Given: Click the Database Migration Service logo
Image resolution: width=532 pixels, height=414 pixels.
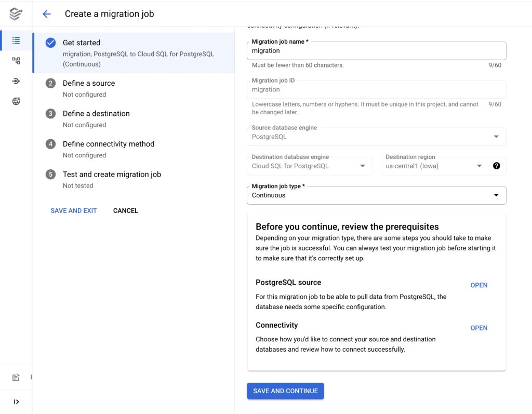Looking at the screenshot, I should [x=16, y=14].
